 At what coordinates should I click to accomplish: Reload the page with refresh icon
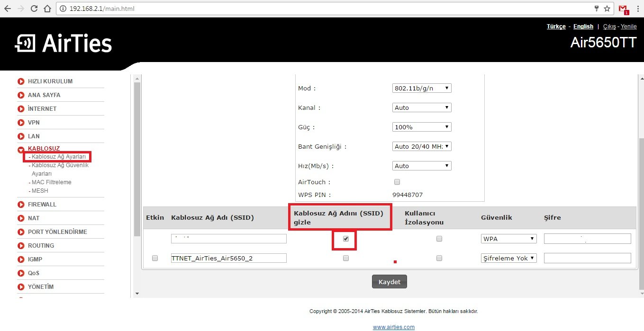34,9
